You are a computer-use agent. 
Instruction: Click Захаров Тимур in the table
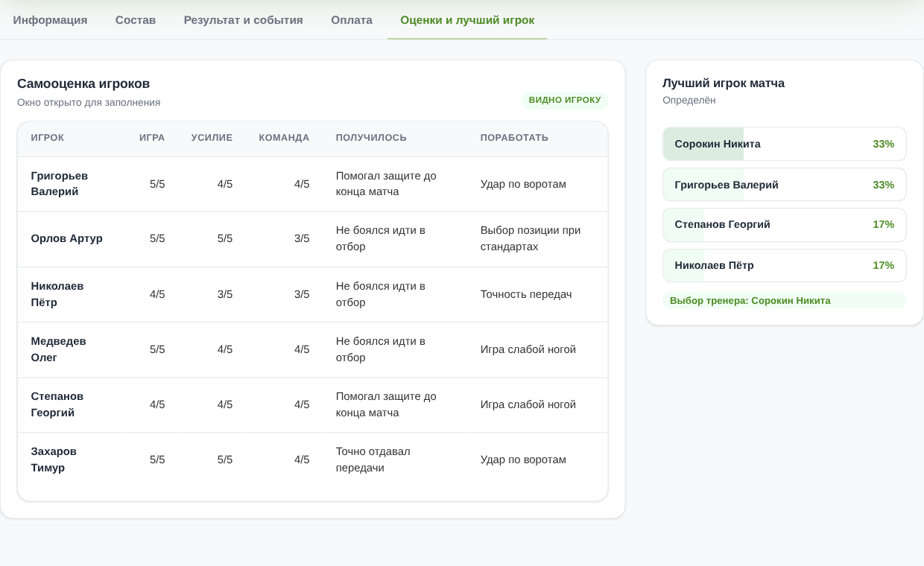click(x=54, y=460)
